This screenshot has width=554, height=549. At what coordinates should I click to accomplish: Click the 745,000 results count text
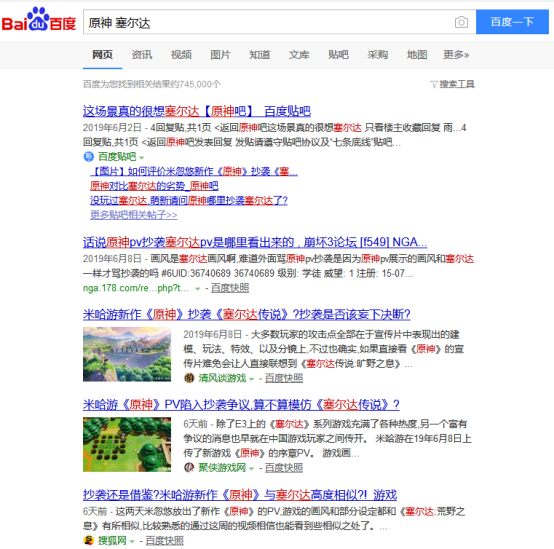(152, 84)
